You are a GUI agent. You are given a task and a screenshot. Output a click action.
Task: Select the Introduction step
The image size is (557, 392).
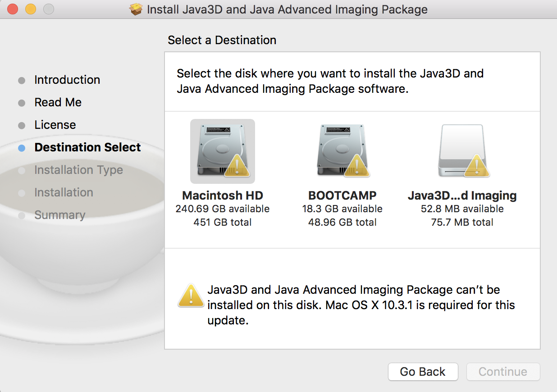point(67,80)
